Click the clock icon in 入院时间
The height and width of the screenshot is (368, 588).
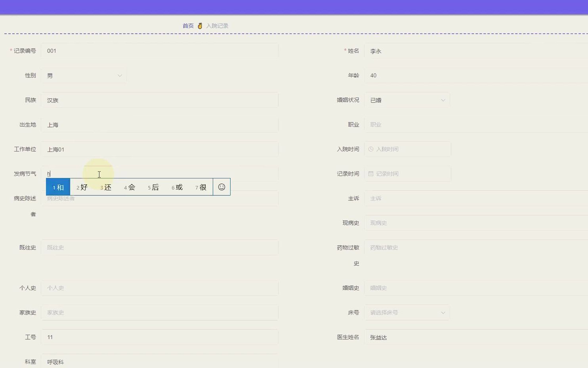[x=371, y=149]
